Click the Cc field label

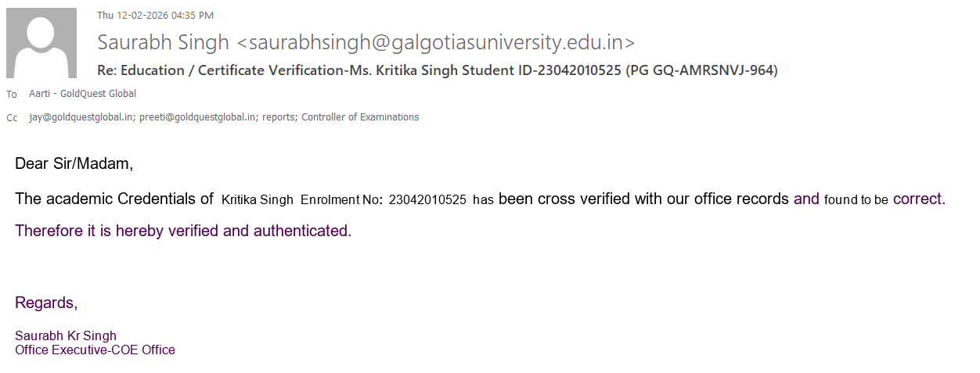12,118
